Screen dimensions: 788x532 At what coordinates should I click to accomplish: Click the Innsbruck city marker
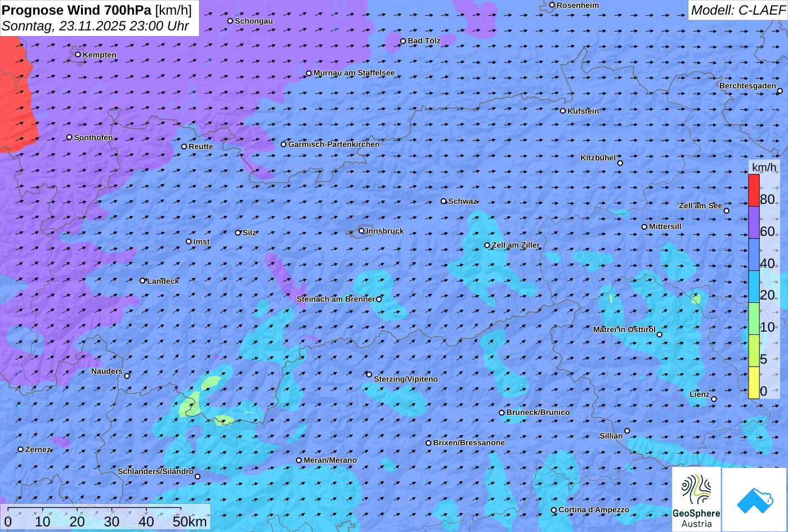click(x=361, y=231)
